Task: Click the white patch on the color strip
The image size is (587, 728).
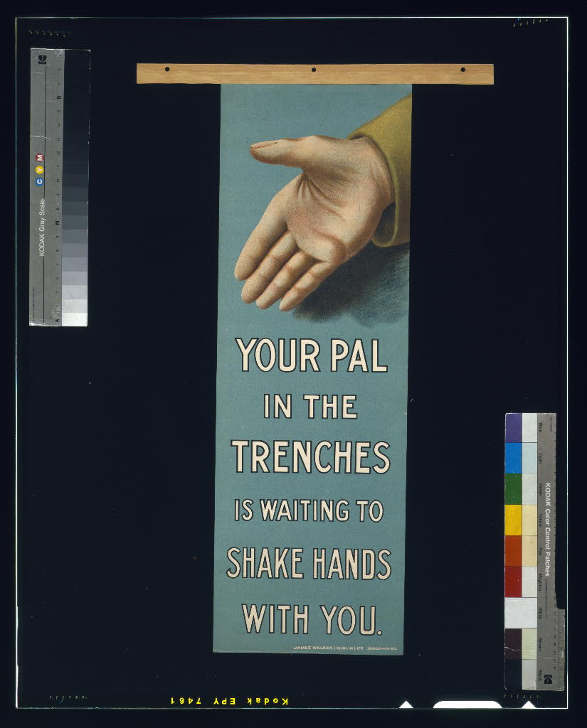Action: tap(520, 612)
